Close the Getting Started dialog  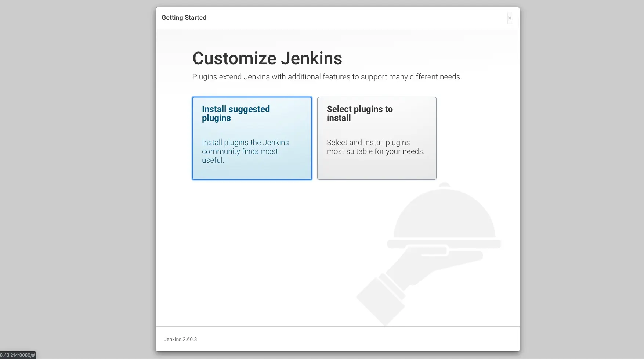pos(510,18)
